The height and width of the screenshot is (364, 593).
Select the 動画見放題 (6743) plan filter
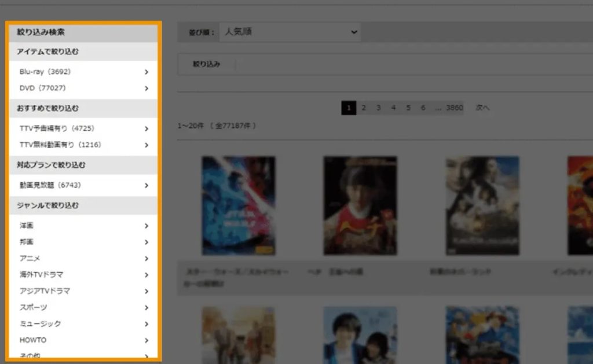coord(50,185)
